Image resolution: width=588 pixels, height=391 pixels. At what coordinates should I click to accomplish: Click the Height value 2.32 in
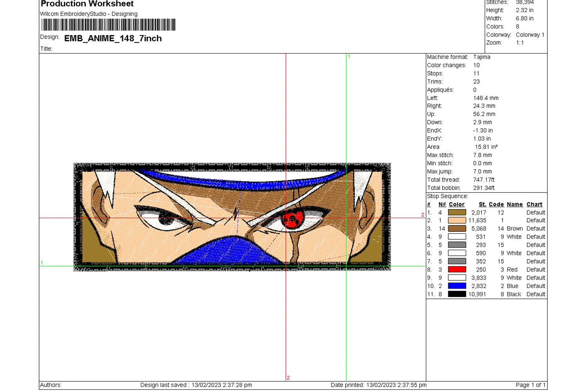pyautogui.click(x=525, y=10)
